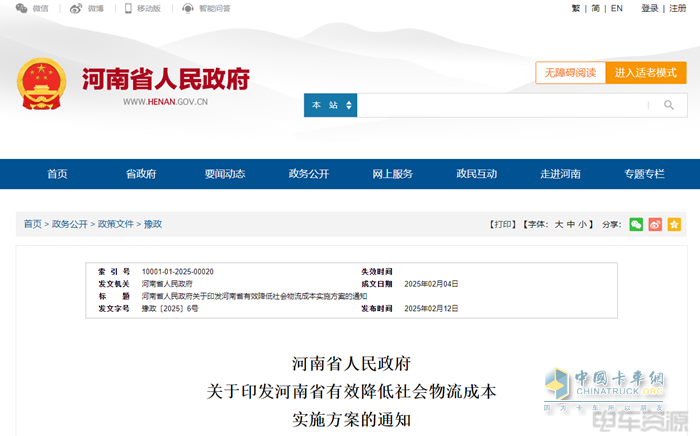Share the page via red Weibo icon
The height and width of the screenshot is (436, 700).
(655, 224)
